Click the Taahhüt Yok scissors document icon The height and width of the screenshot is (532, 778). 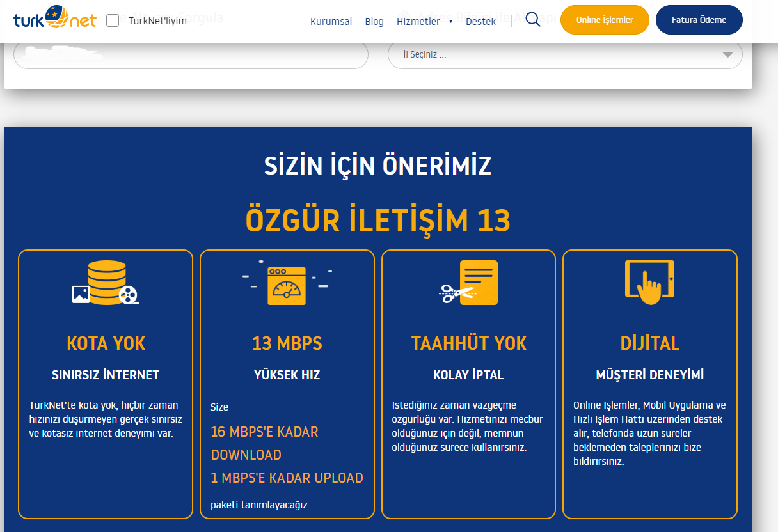coord(468,283)
